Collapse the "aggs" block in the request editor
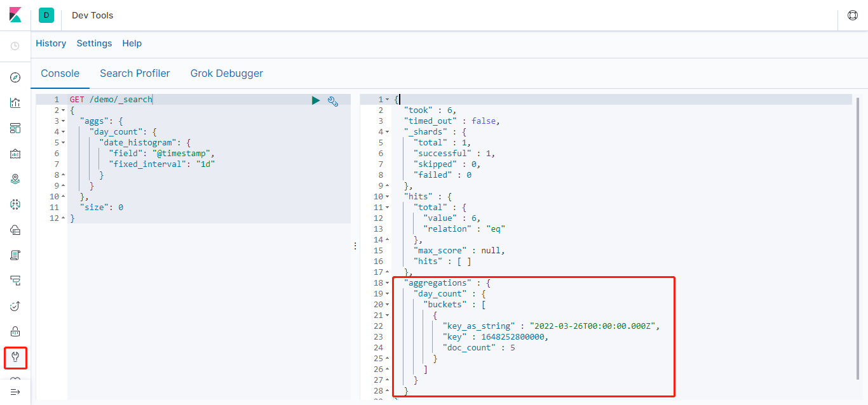868x405 pixels. [x=64, y=121]
